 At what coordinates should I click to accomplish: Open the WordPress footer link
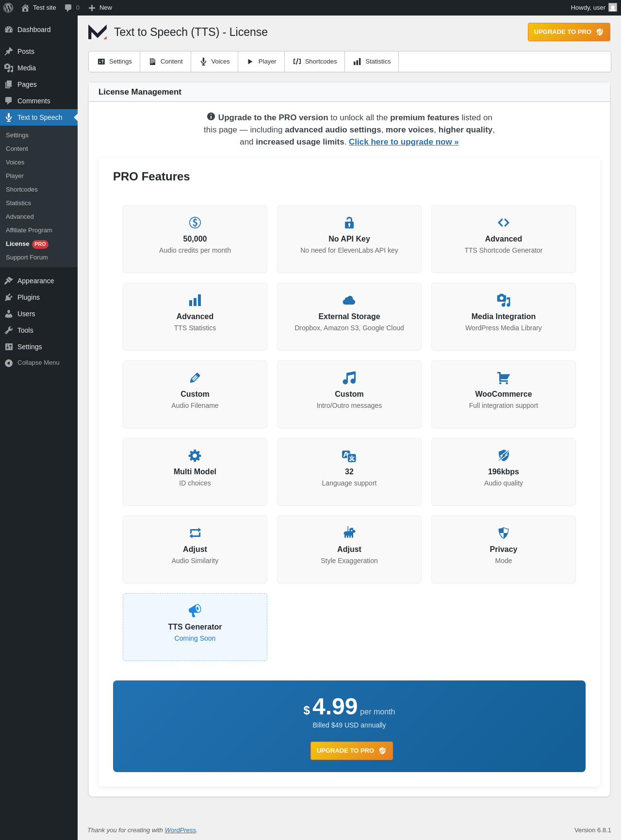180,830
